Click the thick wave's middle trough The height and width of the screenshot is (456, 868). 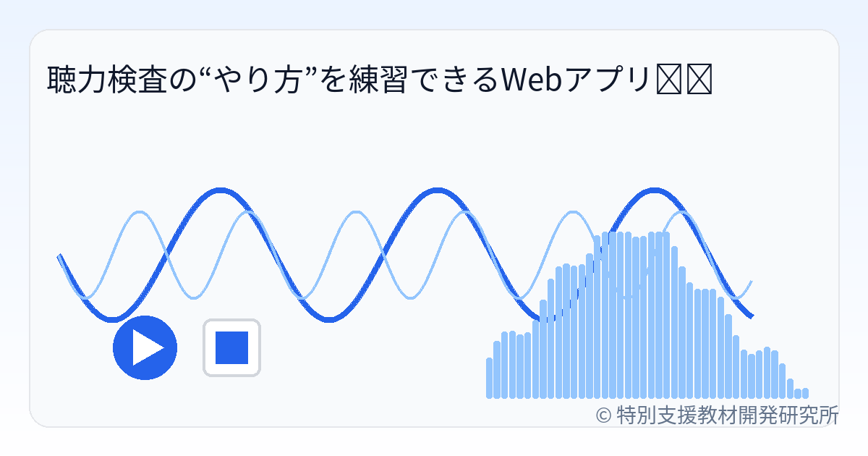pyautogui.click(x=329, y=318)
